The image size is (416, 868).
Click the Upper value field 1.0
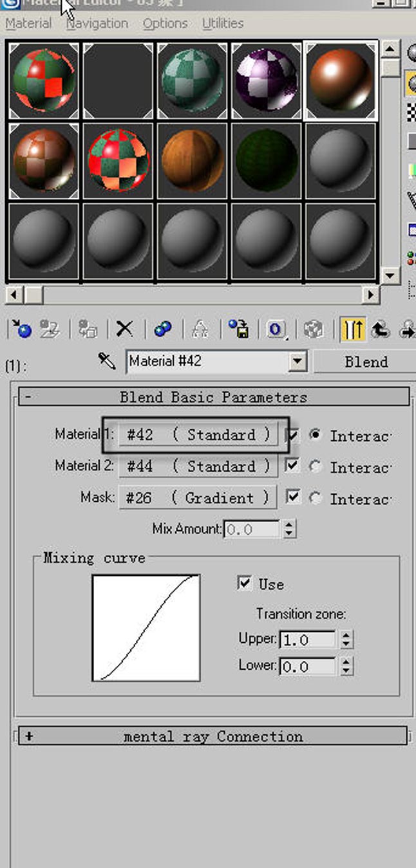pos(308,640)
